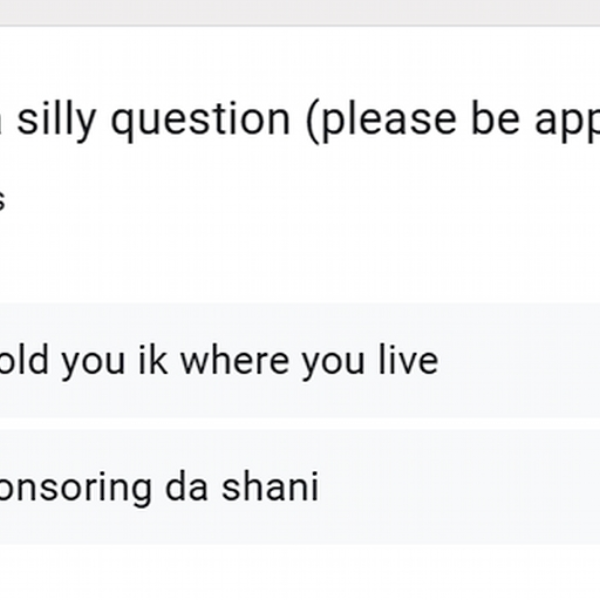Click the word 'da' in second response
The height and width of the screenshot is (600, 600).
tap(187, 486)
